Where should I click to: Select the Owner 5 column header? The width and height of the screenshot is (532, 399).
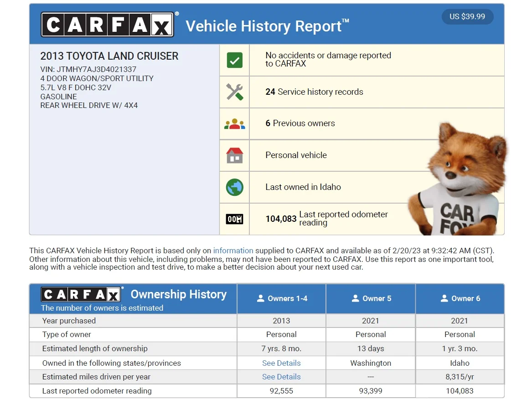tap(371, 298)
